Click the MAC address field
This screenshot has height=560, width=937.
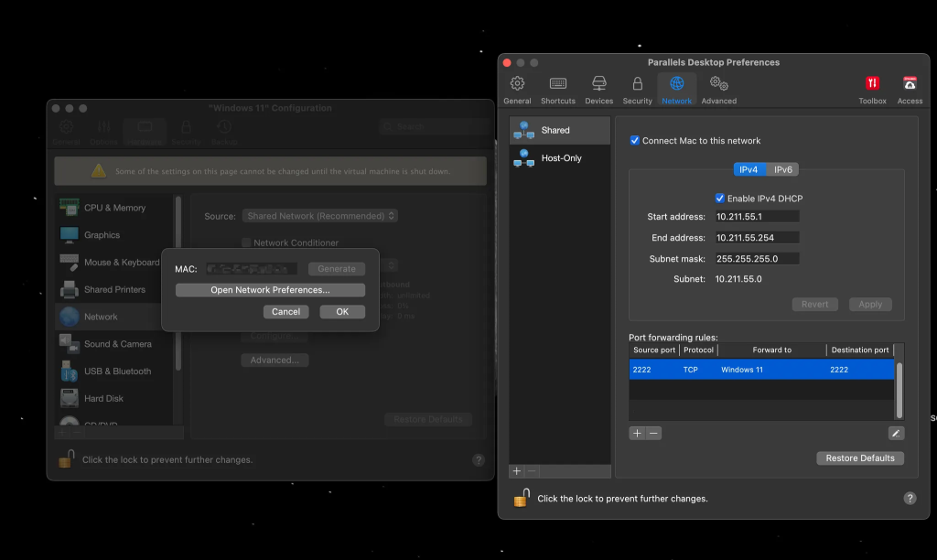pyautogui.click(x=251, y=269)
